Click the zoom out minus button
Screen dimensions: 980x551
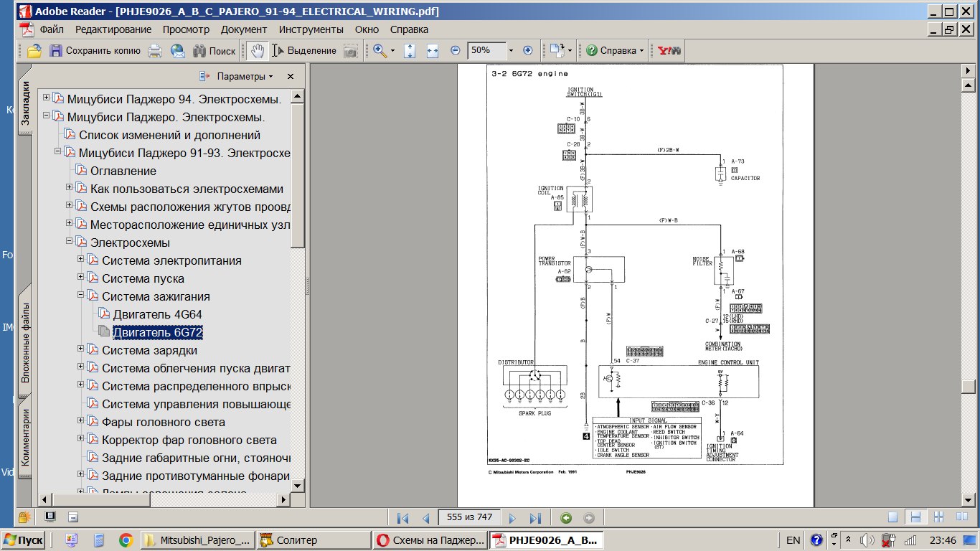tap(455, 51)
